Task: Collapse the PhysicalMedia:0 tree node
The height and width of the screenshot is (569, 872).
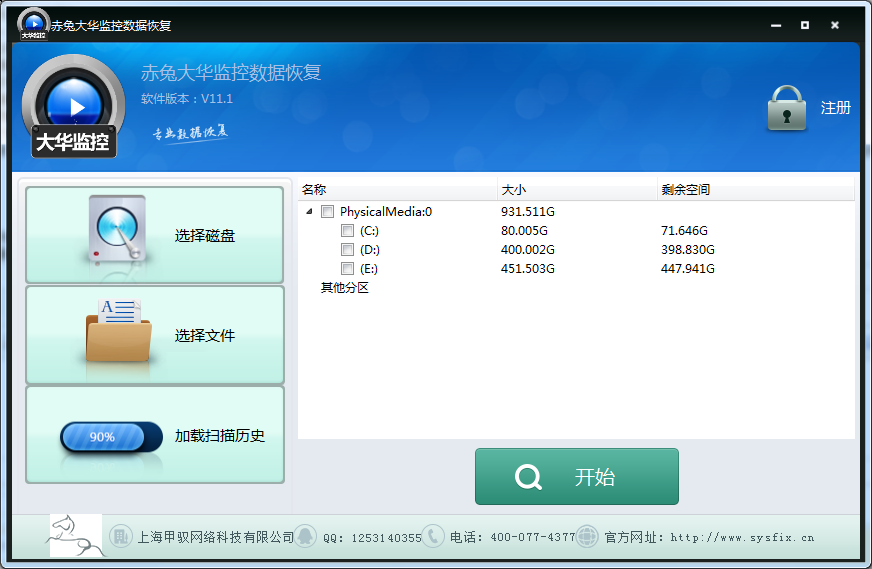Action: [308, 212]
